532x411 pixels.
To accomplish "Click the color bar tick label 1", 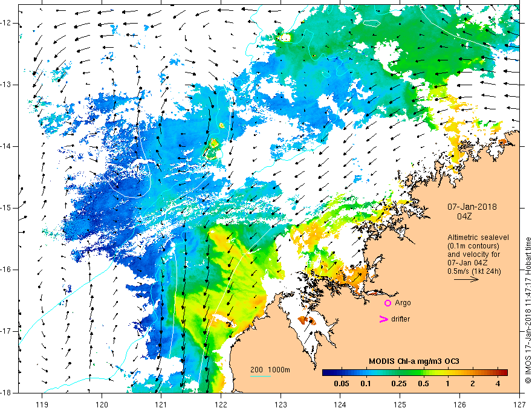I will pos(448,384).
